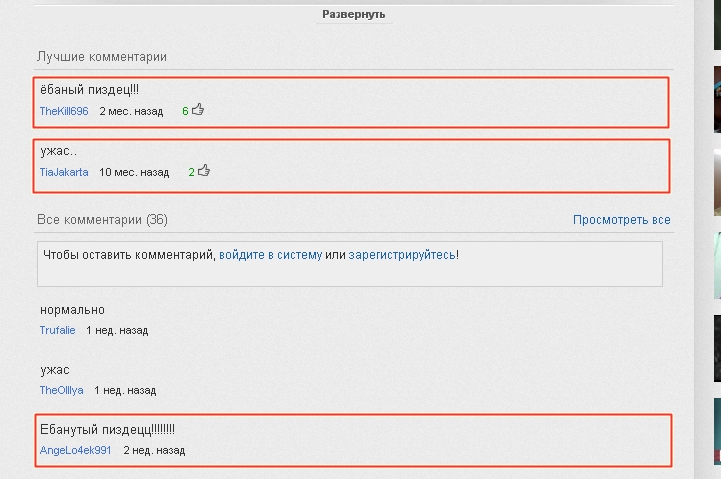Click the AngeLo4ek991 username
Viewport: 721px width, 479px height.
[x=75, y=450]
